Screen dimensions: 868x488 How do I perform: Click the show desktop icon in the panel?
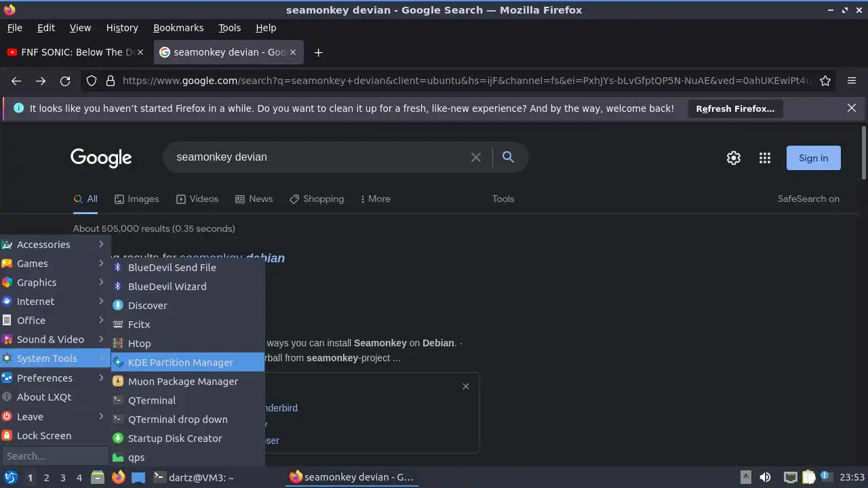(x=138, y=477)
